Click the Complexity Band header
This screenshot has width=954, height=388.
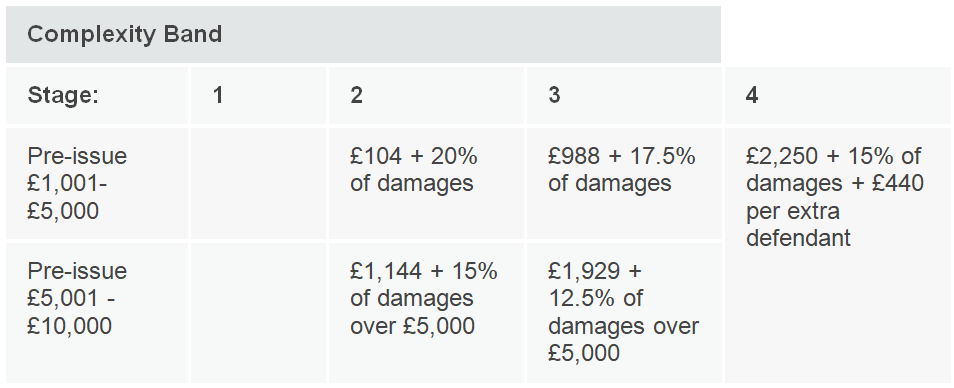[x=363, y=35]
